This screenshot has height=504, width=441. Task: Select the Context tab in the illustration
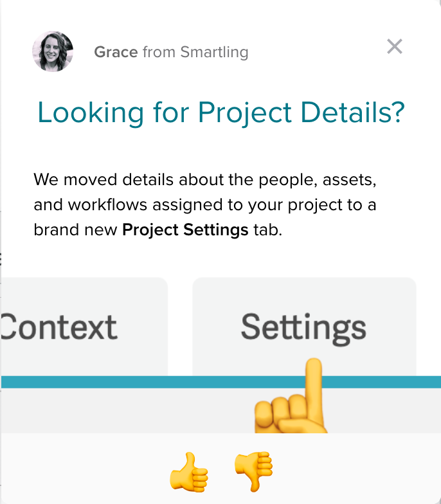[x=85, y=327]
